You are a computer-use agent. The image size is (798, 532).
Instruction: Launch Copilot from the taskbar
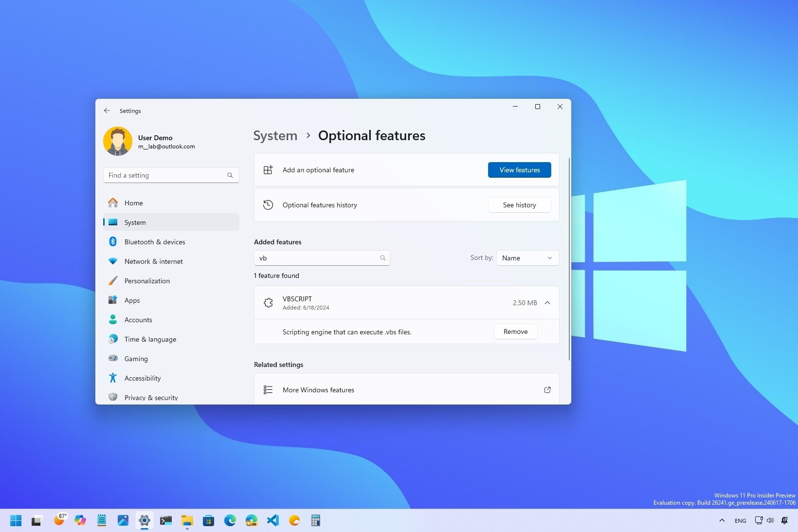tap(80, 521)
